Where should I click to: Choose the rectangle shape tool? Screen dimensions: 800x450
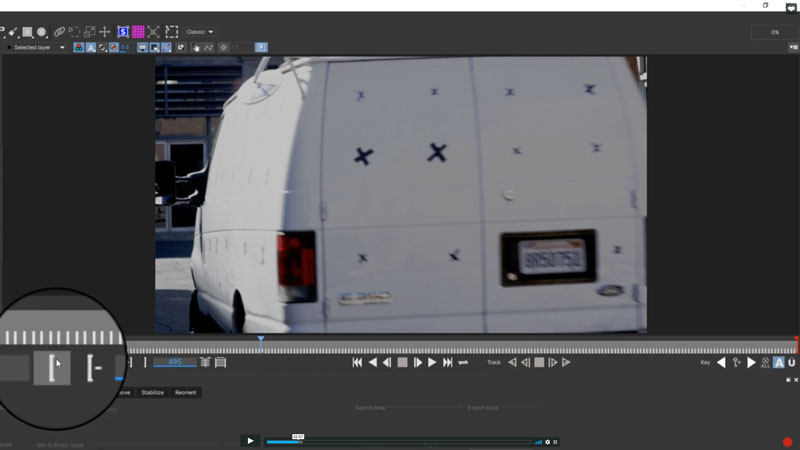27,32
